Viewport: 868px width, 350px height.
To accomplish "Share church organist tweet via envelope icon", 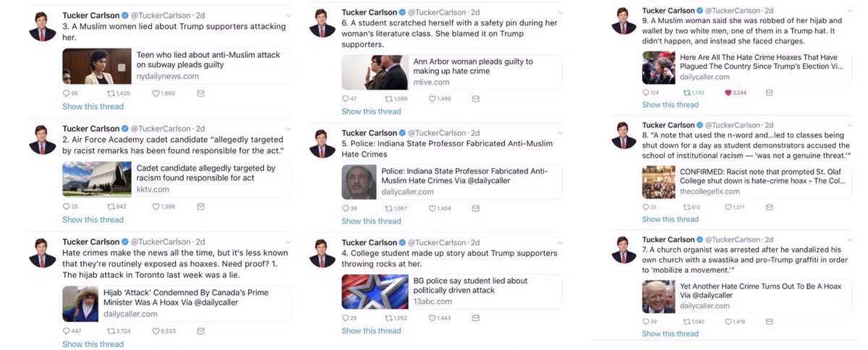I will [770, 321].
